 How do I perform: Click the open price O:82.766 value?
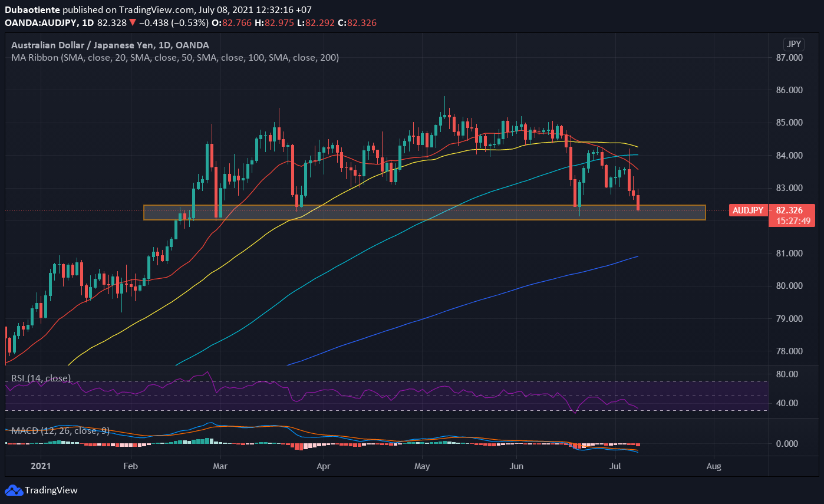232,22
